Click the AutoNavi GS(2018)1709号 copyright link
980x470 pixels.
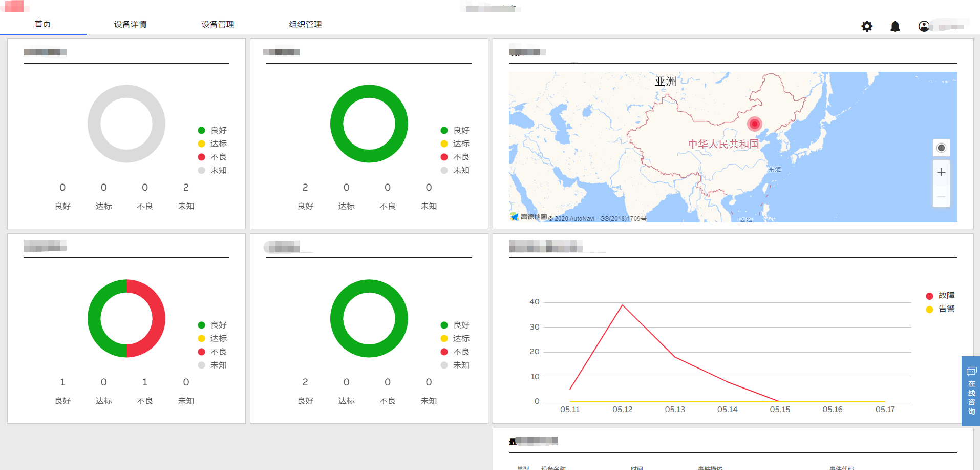pos(596,218)
